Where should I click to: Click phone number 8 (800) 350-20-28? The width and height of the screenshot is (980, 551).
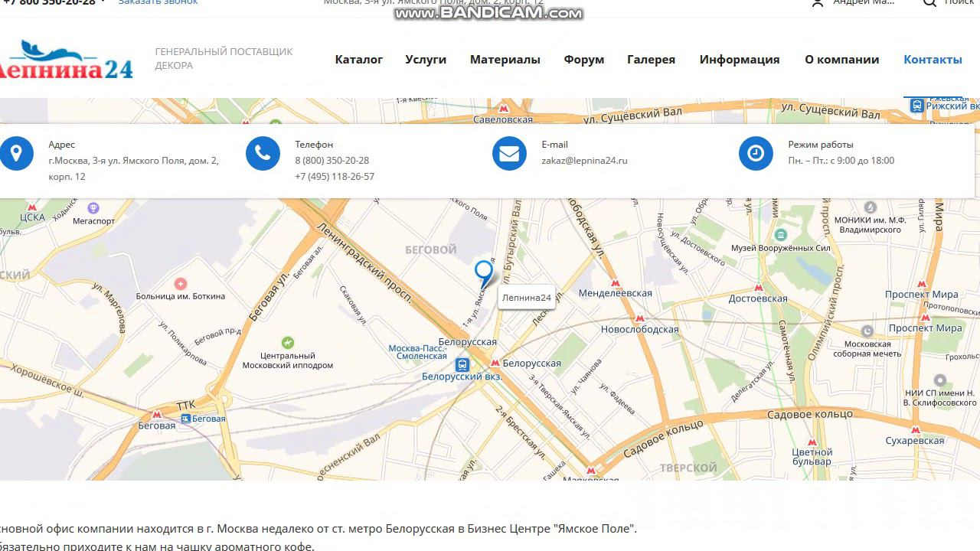(332, 161)
